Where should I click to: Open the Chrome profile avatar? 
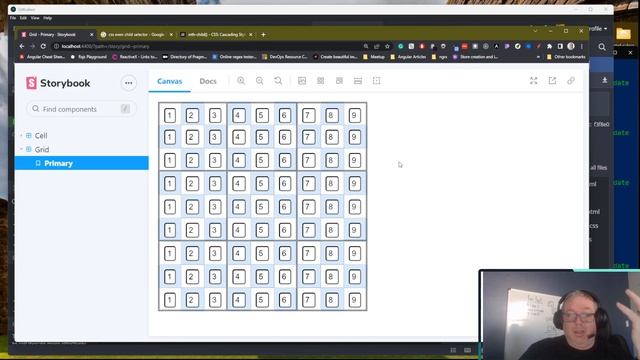click(571, 47)
